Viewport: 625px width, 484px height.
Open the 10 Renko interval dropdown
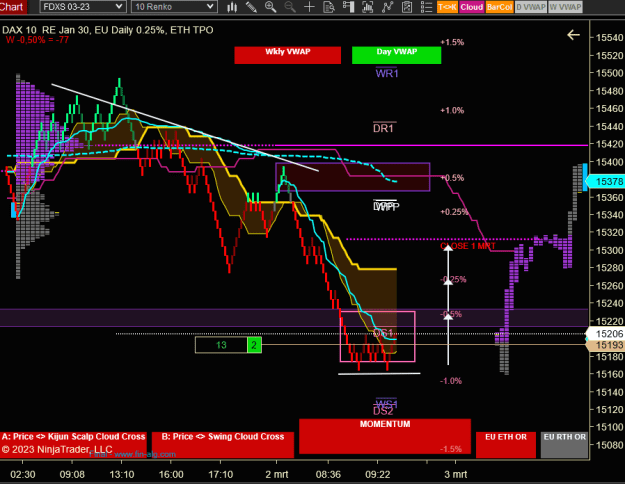click(x=174, y=7)
